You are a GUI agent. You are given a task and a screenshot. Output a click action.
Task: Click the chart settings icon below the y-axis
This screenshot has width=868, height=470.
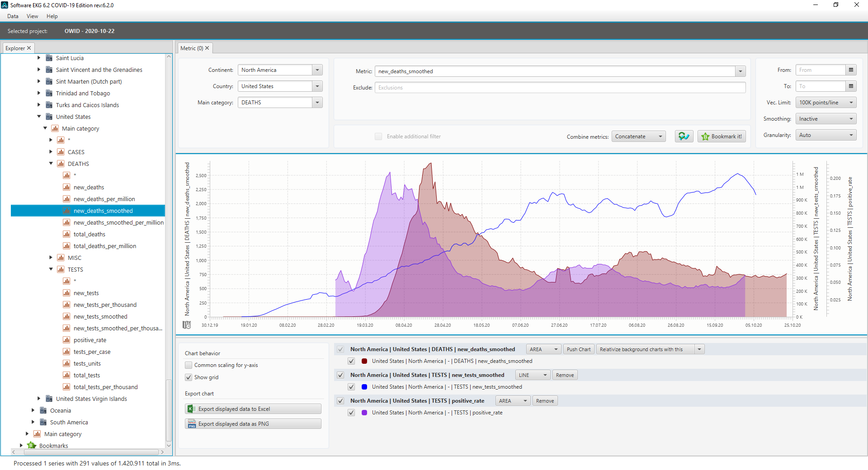click(187, 325)
